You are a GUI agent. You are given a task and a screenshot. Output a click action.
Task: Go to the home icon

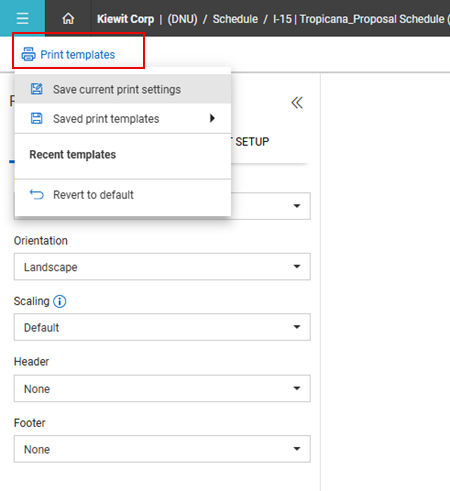pyautogui.click(x=68, y=18)
